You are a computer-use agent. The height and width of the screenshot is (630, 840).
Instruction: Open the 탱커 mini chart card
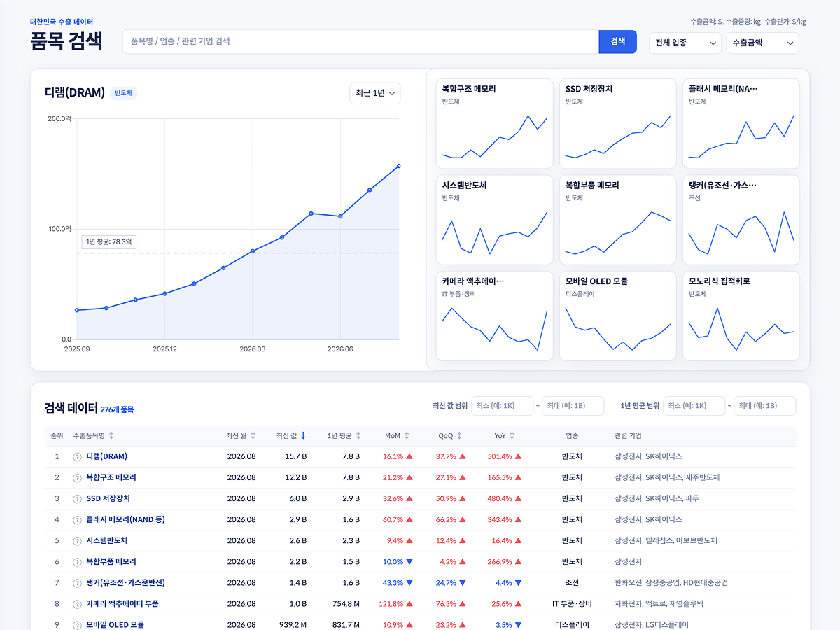pyautogui.click(x=741, y=220)
